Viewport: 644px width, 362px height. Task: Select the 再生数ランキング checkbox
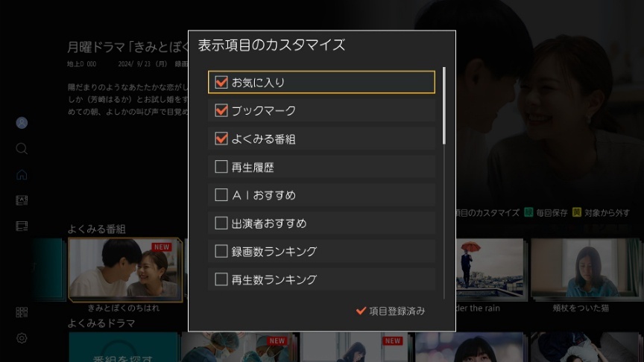click(221, 279)
